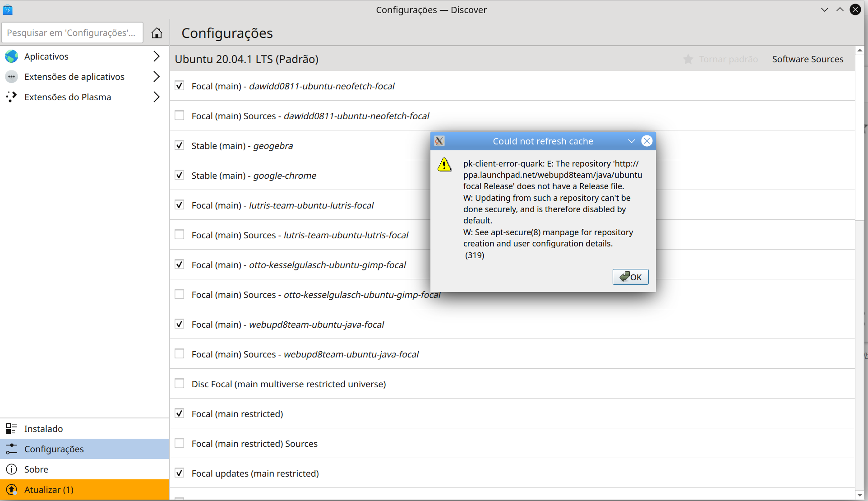
Task: Focus the Pesquisar em Configurações search field
Action: [72, 33]
